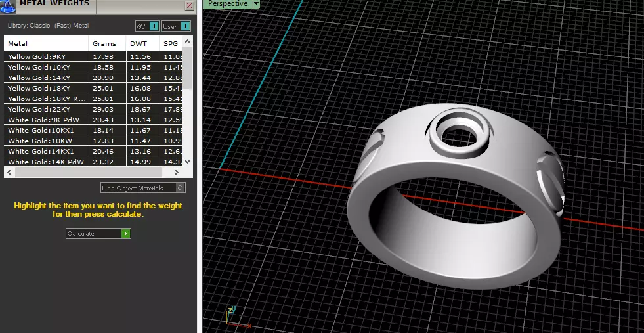Click the Calculate button
The width and height of the screenshot is (644, 333).
click(98, 234)
